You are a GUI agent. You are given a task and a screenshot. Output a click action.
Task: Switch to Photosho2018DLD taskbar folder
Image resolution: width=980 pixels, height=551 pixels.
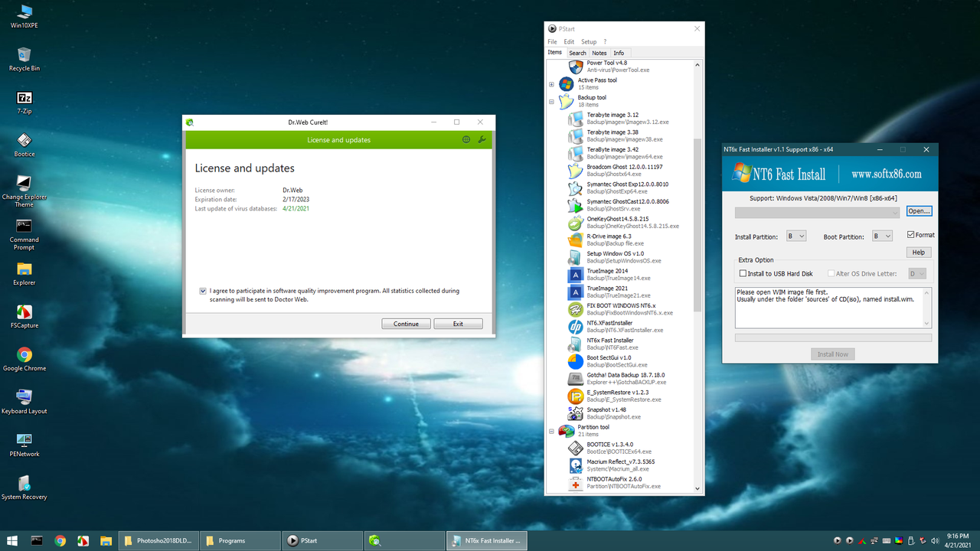[158, 540]
